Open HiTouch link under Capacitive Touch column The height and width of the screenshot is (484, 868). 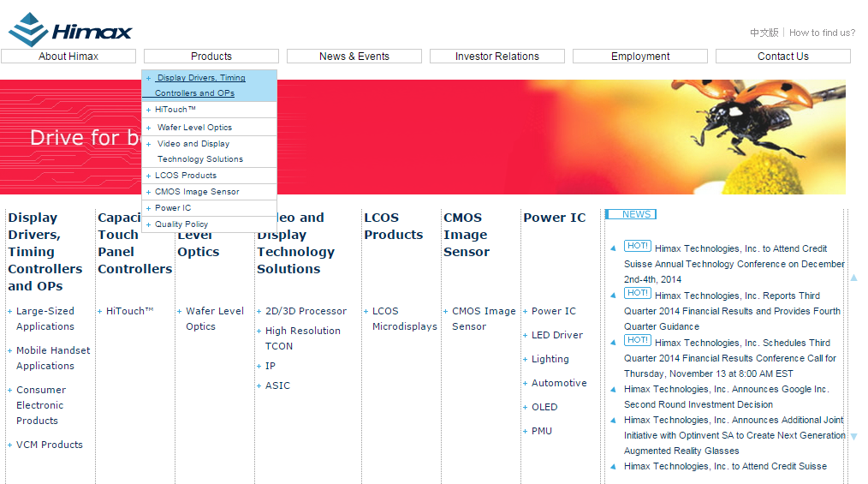click(x=129, y=311)
